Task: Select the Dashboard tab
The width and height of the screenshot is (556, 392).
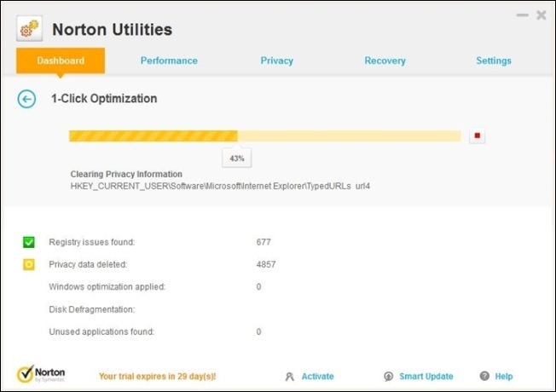Action: 61,61
